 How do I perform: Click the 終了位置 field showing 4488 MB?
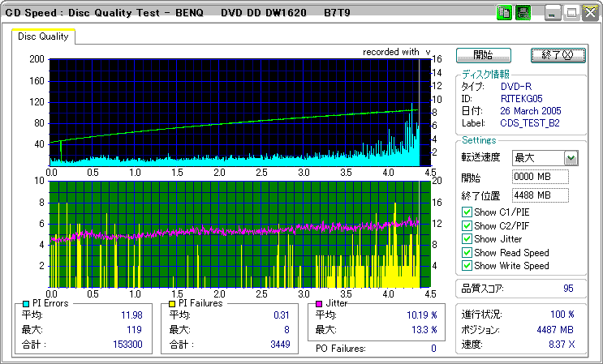click(x=540, y=195)
